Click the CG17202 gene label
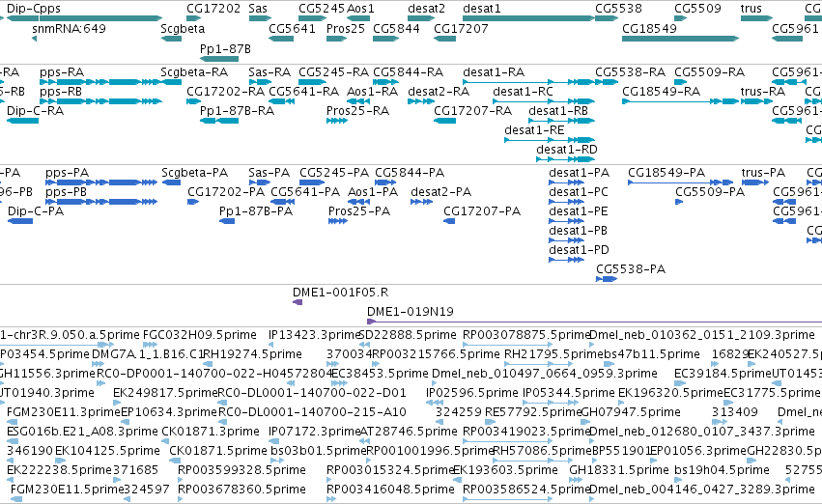822x504 pixels. pyautogui.click(x=213, y=9)
